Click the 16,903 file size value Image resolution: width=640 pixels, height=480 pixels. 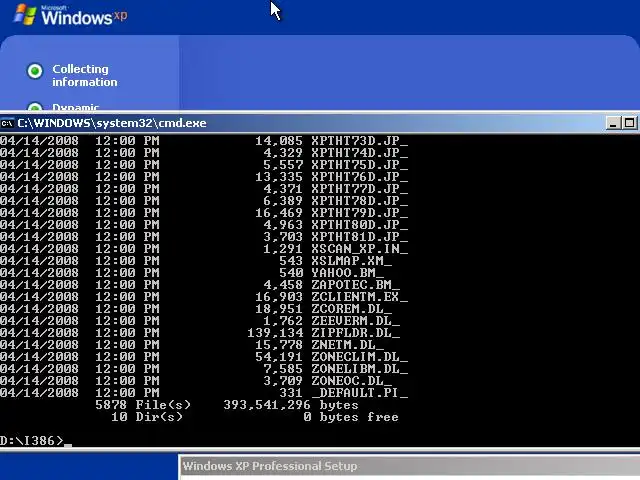(x=279, y=297)
